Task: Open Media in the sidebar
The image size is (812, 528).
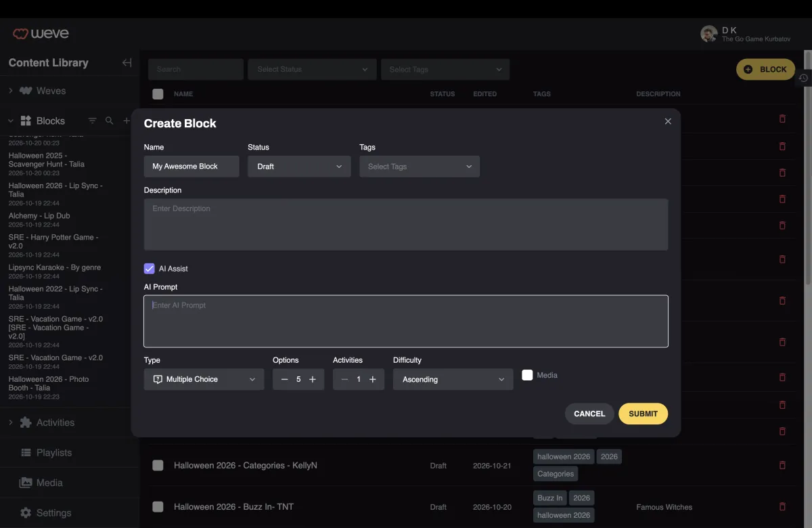Action: pos(49,483)
